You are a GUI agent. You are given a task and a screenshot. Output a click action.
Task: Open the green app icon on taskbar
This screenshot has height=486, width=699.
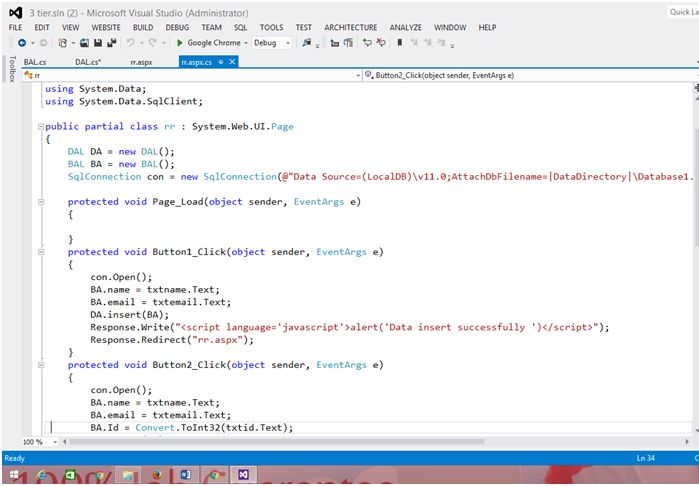point(70,475)
